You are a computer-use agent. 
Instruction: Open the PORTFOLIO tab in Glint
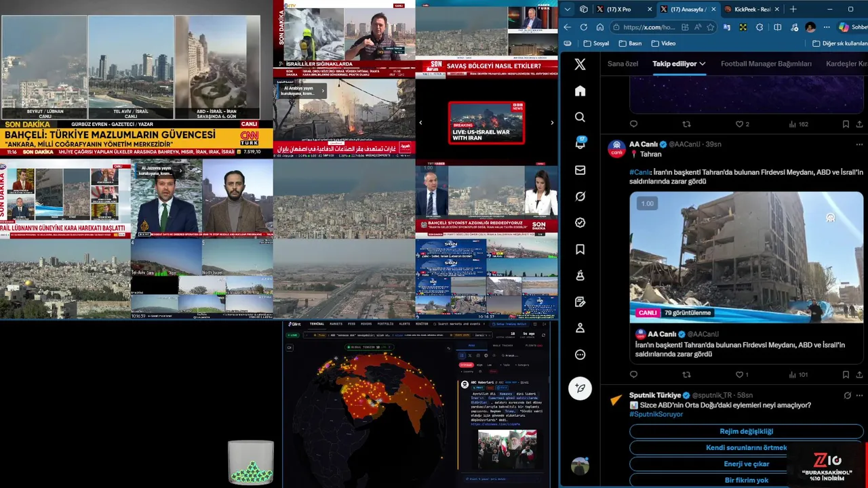click(x=385, y=324)
